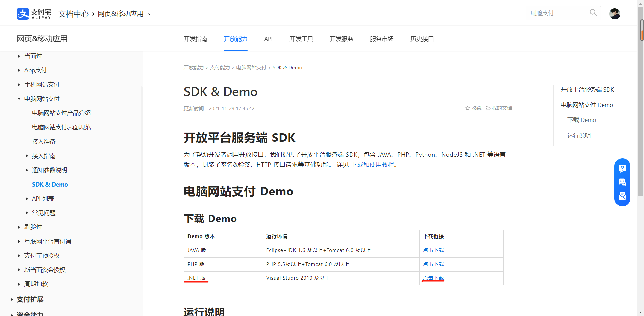Collapse the 电脑网站支付 tree item
The height and width of the screenshot is (316, 644).
tap(19, 99)
